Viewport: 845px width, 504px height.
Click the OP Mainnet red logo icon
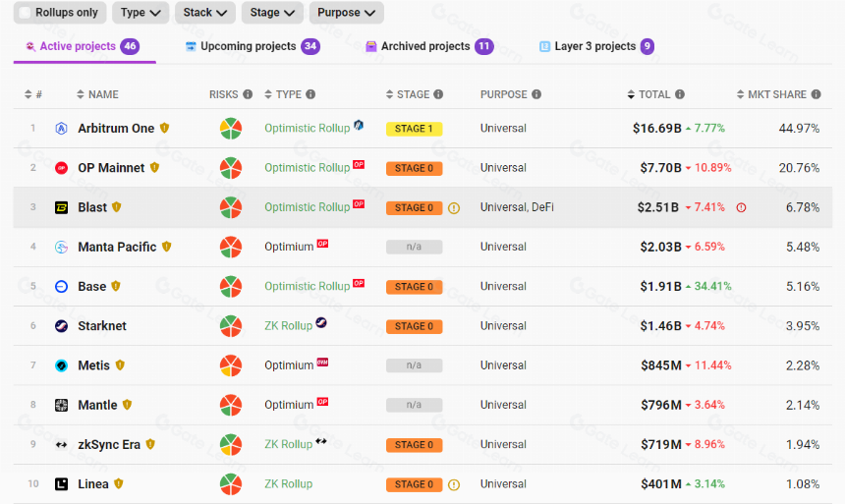click(x=62, y=168)
